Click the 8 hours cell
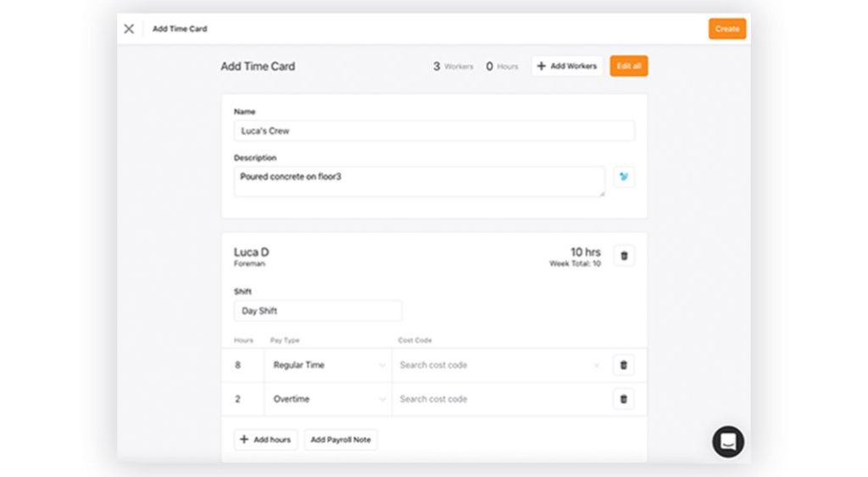 (246, 365)
